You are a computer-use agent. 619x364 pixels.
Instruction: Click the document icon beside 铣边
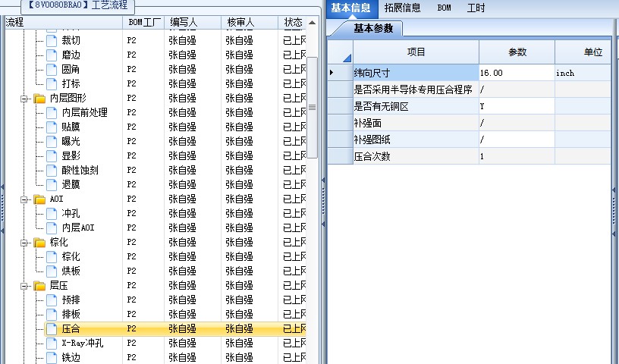point(52,358)
